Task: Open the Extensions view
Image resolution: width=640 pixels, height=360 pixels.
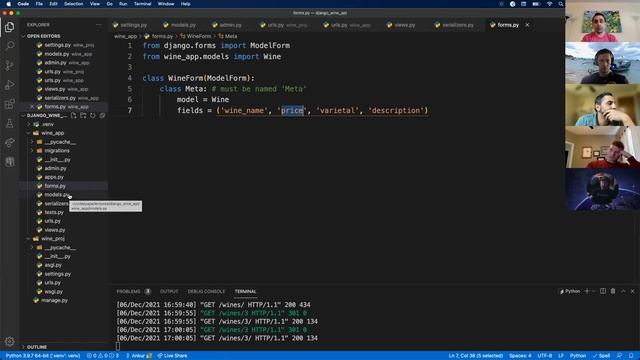Action: pos(9,104)
